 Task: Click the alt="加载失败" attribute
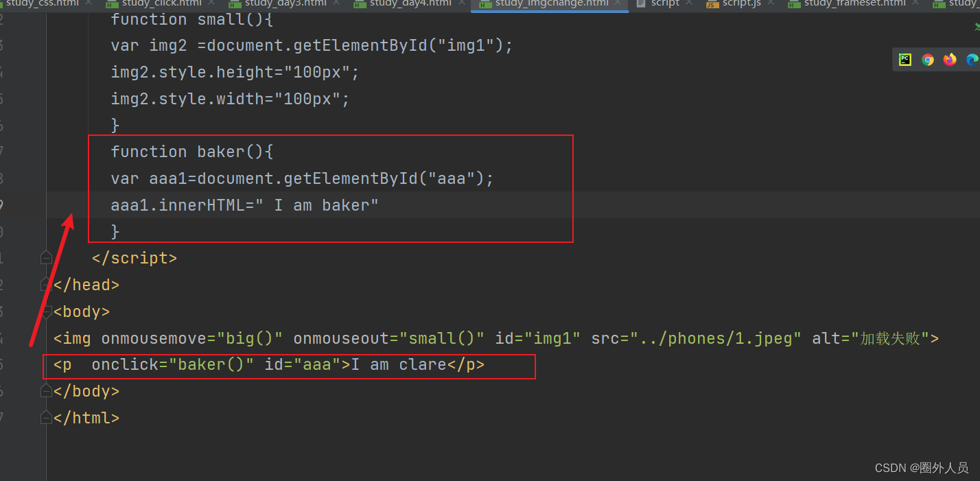tap(870, 338)
